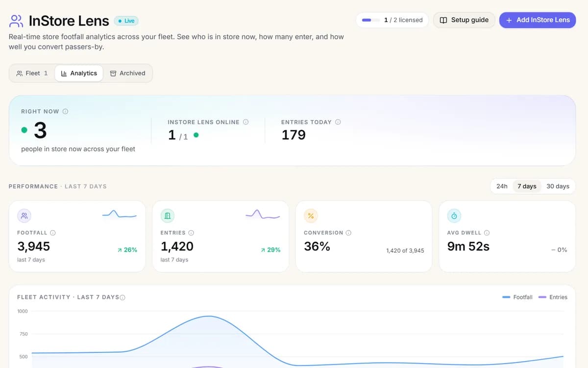Image resolution: width=588 pixels, height=368 pixels.
Task: Click info icon next to InStore Lens Online
Action: coord(246,122)
